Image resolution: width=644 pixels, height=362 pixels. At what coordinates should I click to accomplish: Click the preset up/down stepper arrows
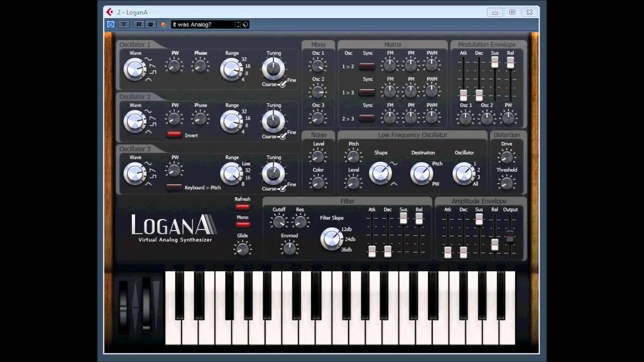tap(238, 24)
